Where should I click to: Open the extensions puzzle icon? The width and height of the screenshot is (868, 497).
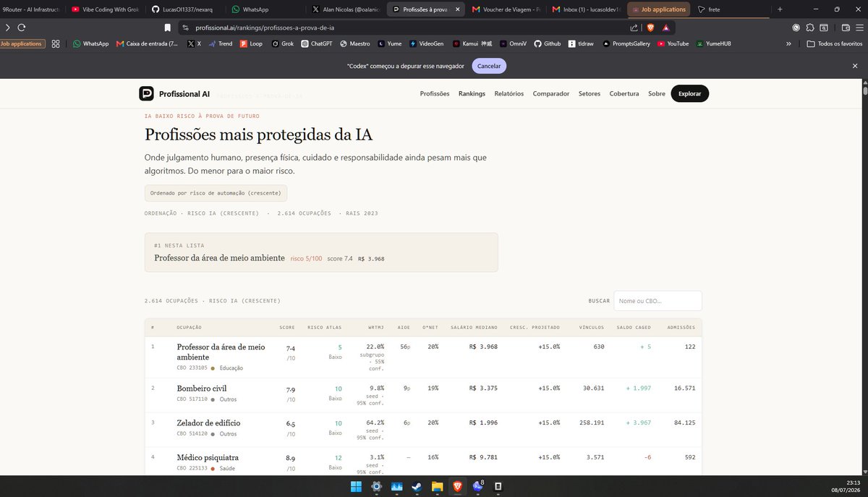[x=810, y=27]
